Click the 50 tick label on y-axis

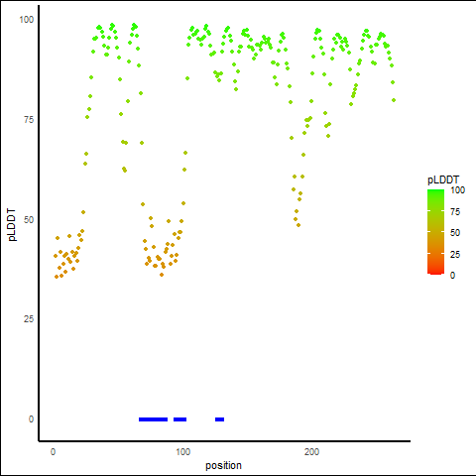coord(29,220)
